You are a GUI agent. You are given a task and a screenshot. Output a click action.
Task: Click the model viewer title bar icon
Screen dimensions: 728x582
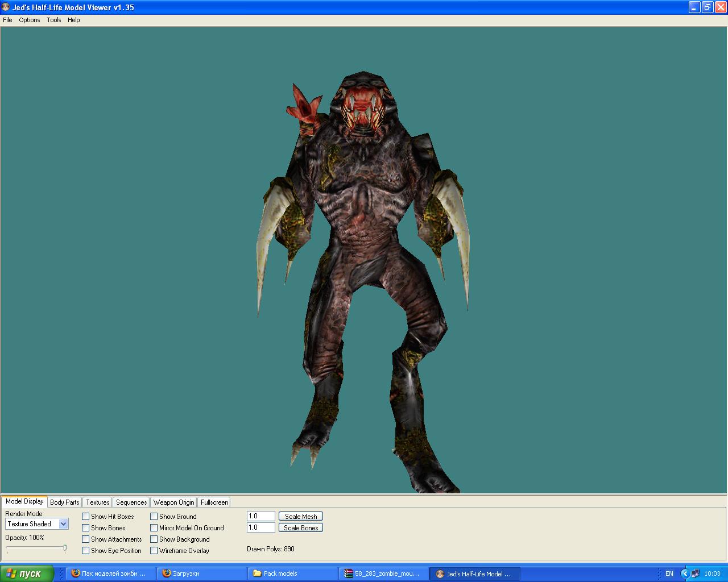click(x=6, y=7)
